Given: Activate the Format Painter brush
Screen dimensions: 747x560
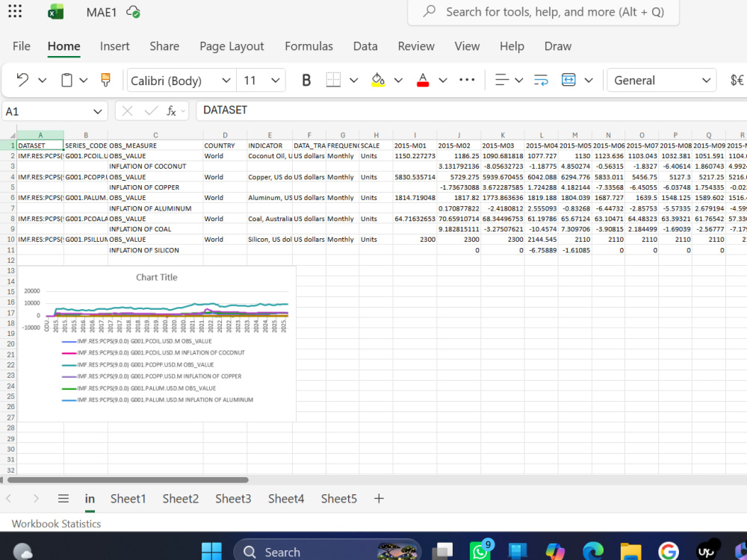Looking at the screenshot, I should point(106,80).
